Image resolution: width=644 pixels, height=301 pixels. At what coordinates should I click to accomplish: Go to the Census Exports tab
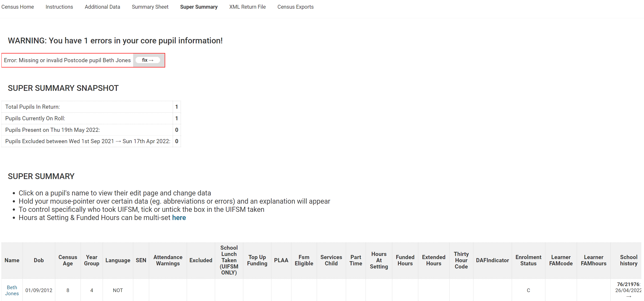(295, 7)
